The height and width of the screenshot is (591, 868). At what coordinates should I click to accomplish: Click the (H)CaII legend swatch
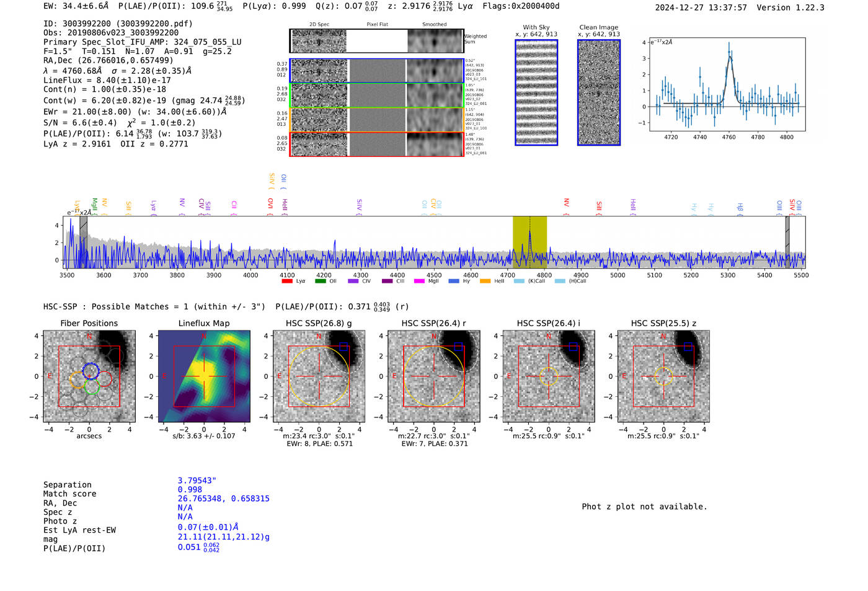tap(560, 281)
